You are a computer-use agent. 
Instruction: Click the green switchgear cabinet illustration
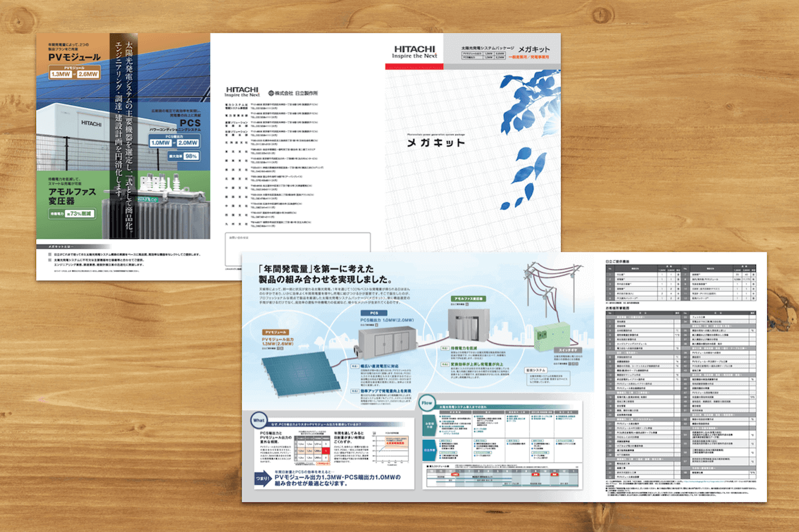tap(550, 337)
